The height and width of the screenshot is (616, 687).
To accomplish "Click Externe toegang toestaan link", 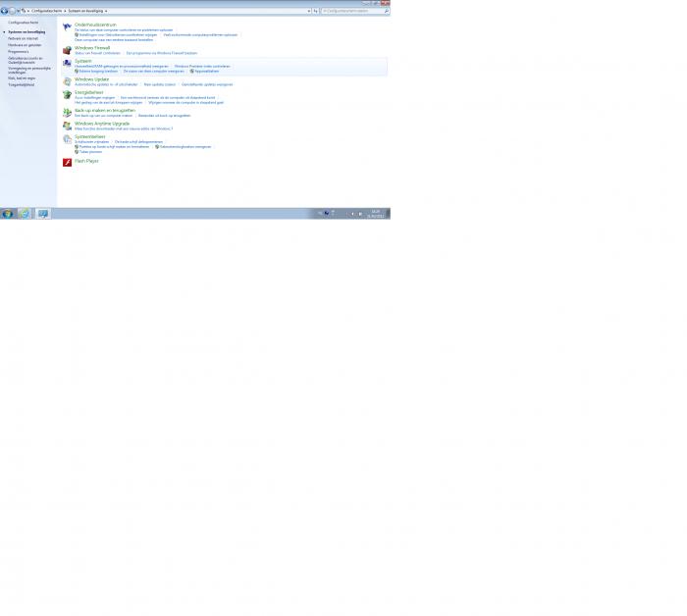I will point(98,71).
